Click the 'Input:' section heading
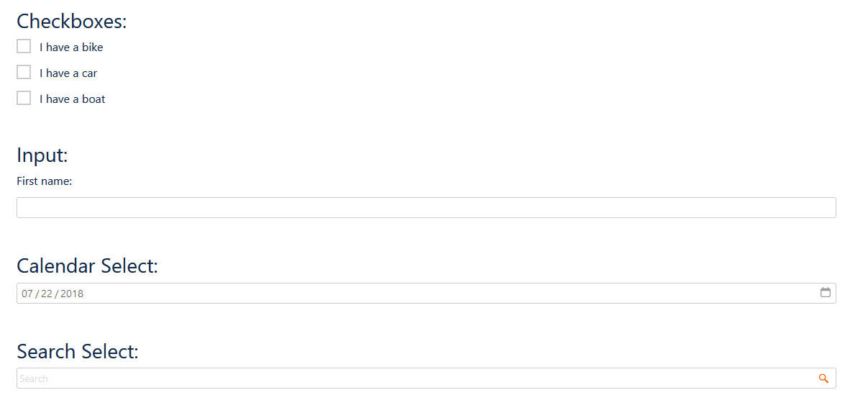Screen dimensions: 868x413 pyautogui.click(x=42, y=155)
